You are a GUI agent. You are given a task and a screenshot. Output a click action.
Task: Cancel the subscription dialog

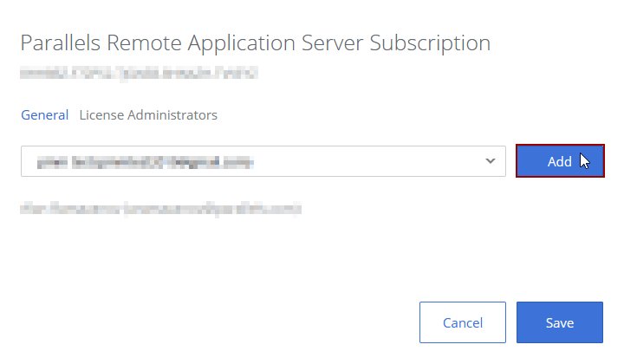(462, 322)
